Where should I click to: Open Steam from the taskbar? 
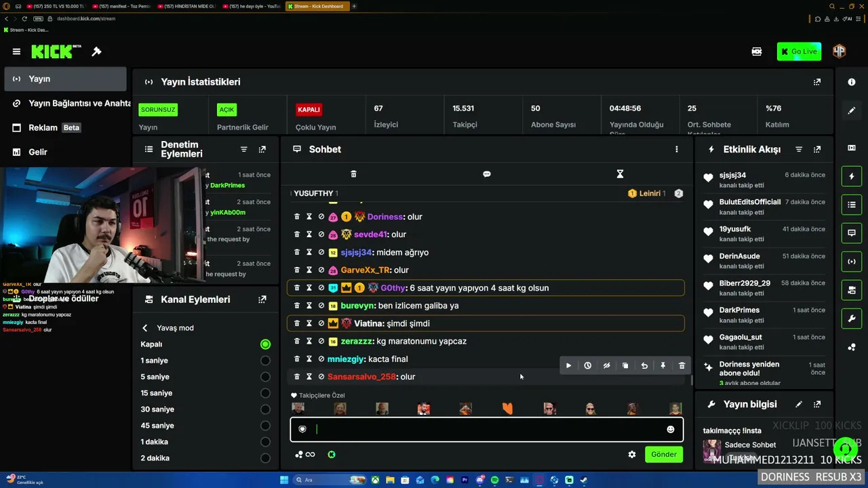[x=584, y=480]
